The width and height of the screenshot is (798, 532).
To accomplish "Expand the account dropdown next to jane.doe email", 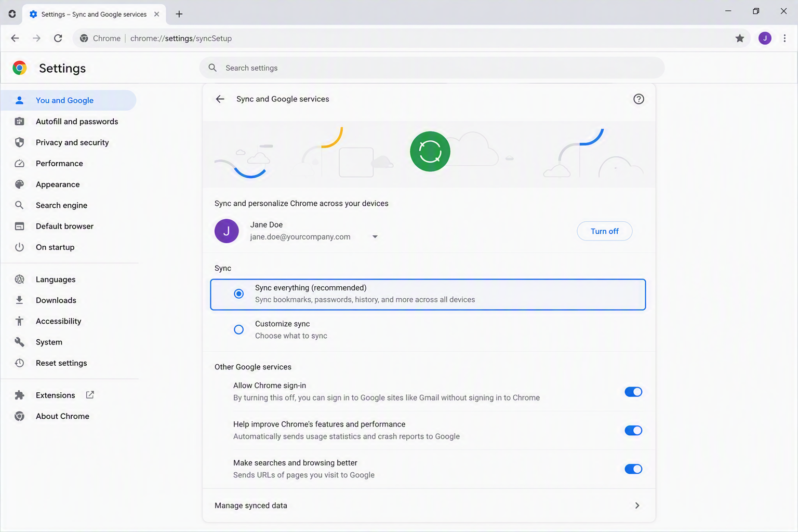I will (375, 237).
